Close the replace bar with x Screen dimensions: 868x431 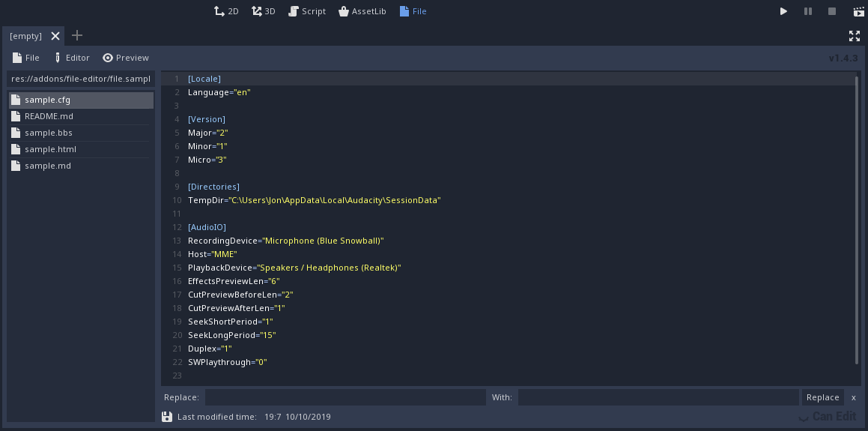pyautogui.click(x=854, y=397)
